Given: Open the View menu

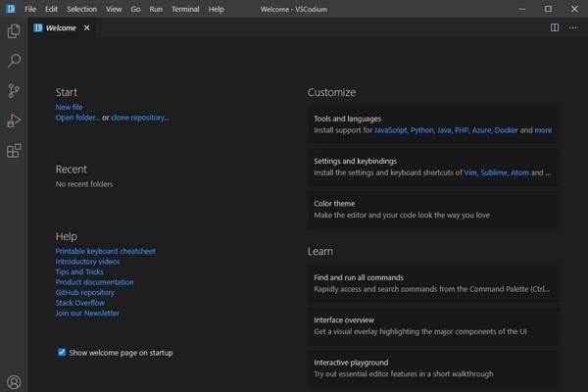Looking at the screenshot, I should [114, 9].
